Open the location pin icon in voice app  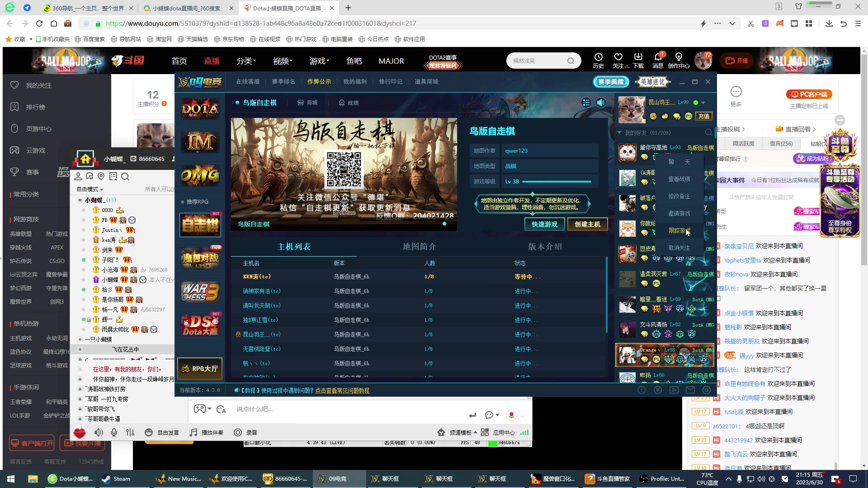101,176
